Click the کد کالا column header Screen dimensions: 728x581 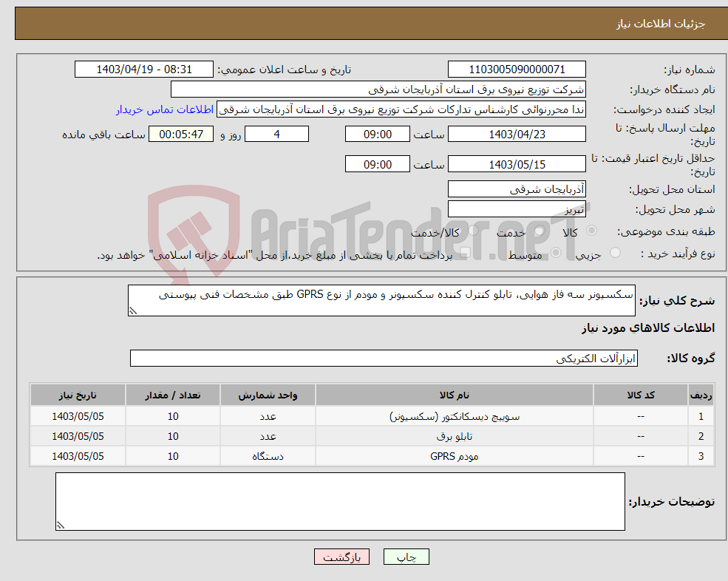pos(641,395)
